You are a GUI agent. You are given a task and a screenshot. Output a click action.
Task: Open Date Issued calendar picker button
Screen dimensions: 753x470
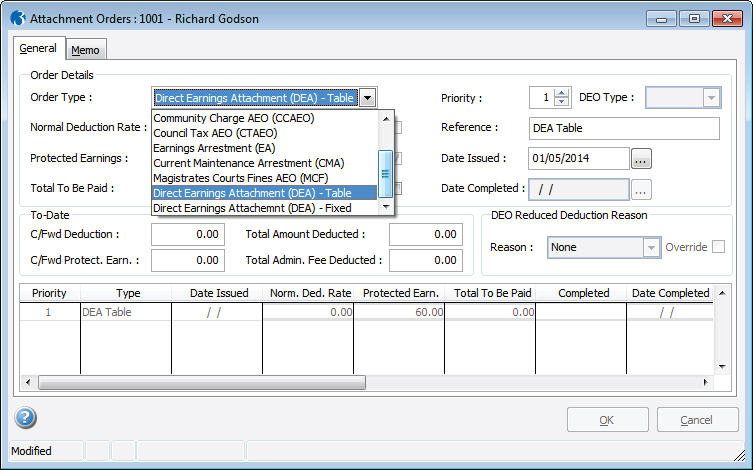pos(641,159)
